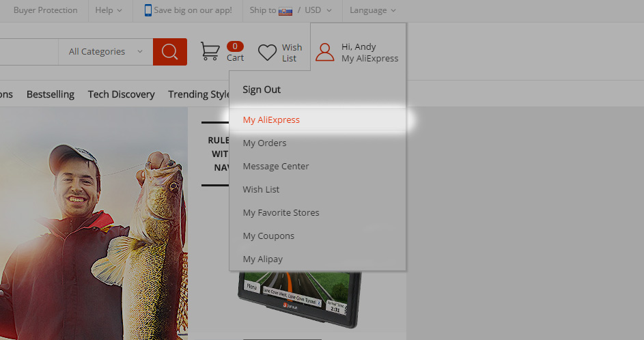Select My Alipay menu entry
Viewport: 644px width, 340px height.
(262, 259)
